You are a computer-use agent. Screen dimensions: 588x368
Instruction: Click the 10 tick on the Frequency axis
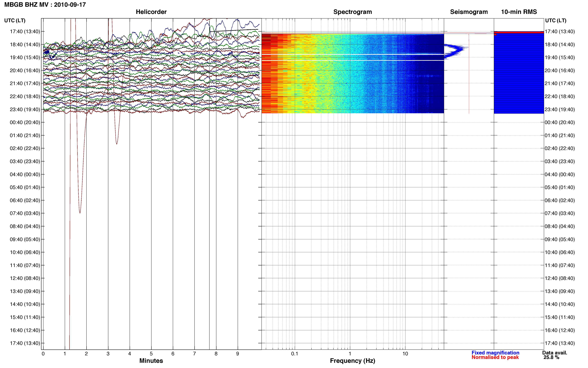point(405,354)
